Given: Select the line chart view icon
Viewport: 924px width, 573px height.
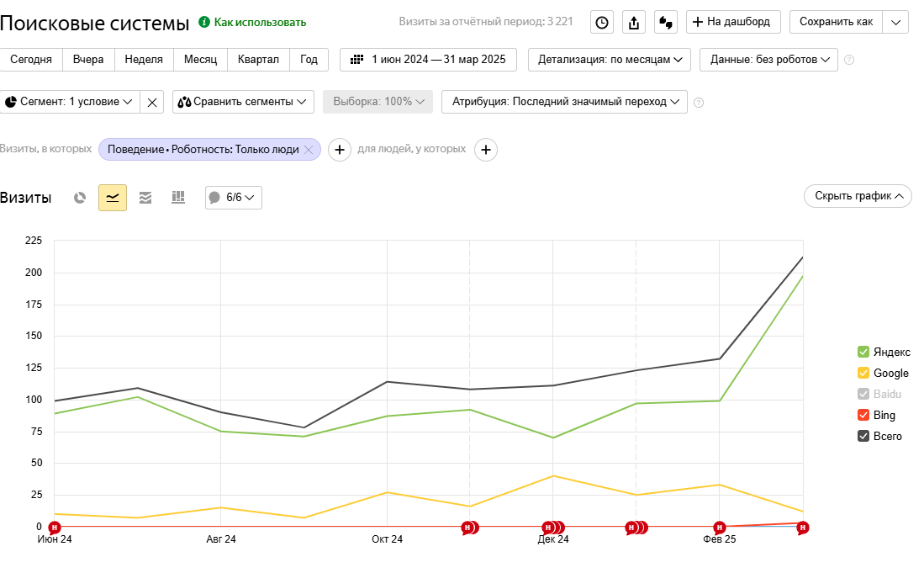Looking at the screenshot, I should [x=113, y=198].
